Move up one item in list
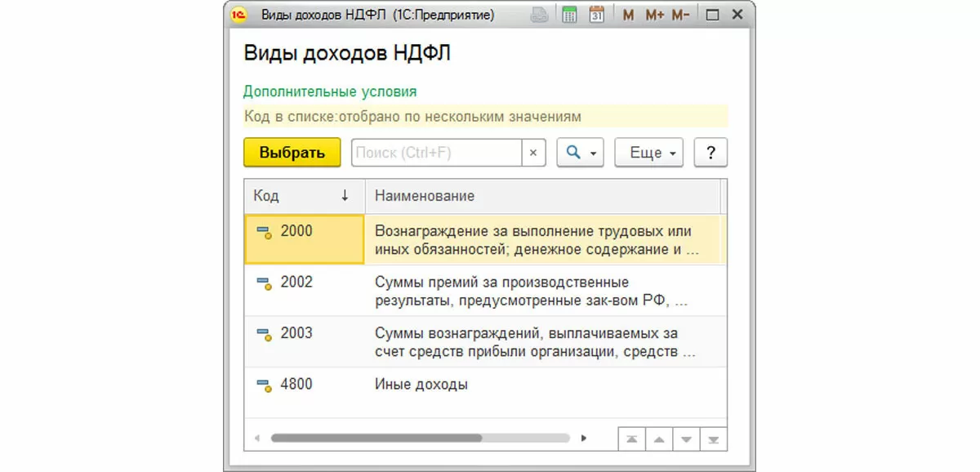This screenshot has width=980, height=472. tap(659, 439)
